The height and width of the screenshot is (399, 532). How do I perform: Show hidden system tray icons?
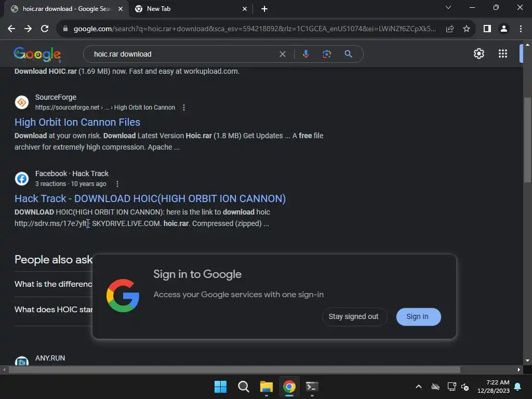[419, 387]
